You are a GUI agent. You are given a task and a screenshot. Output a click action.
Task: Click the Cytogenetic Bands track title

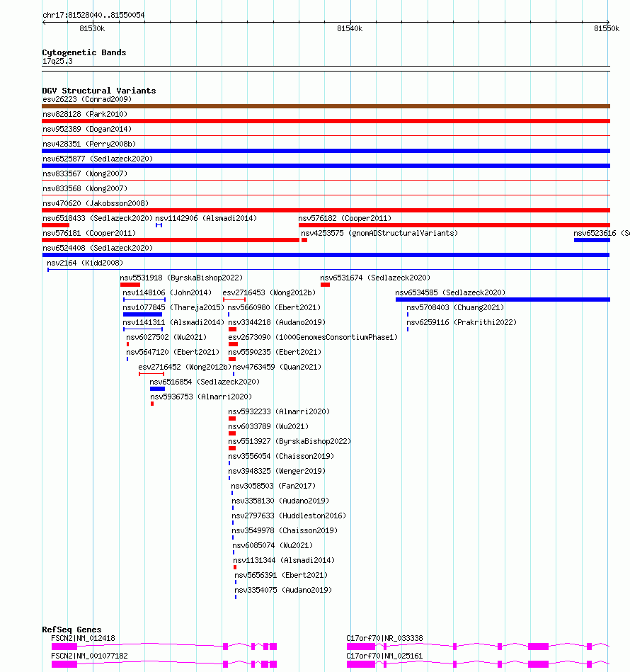tap(84, 52)
